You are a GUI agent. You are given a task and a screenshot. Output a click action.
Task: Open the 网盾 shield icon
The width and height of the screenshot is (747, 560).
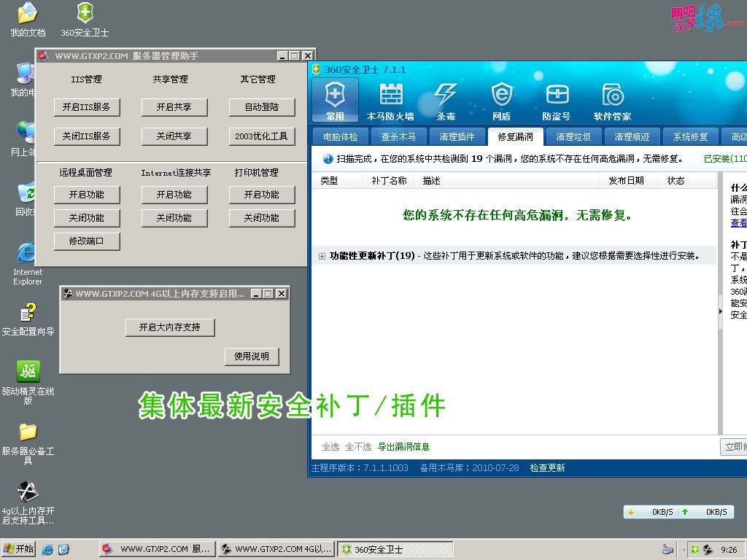pos(502,101)
